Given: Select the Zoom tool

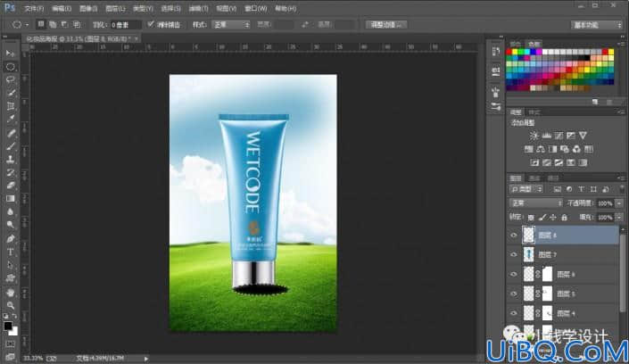Looking at the screenshot, I should click(x=11, y=305).
